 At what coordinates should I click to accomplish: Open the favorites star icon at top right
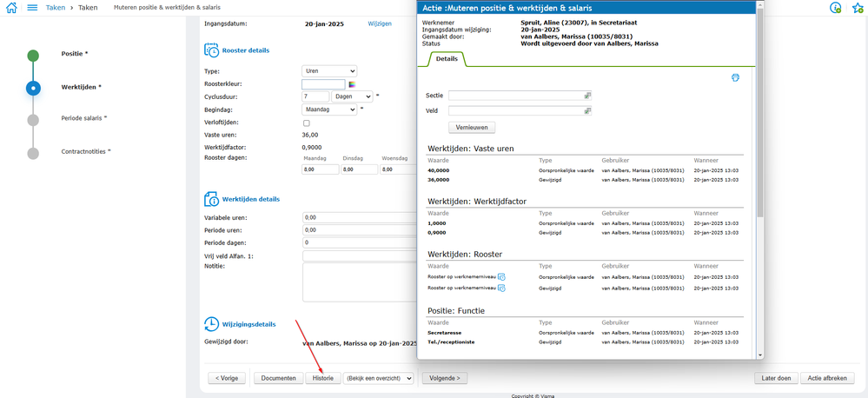tap(857, 8)
